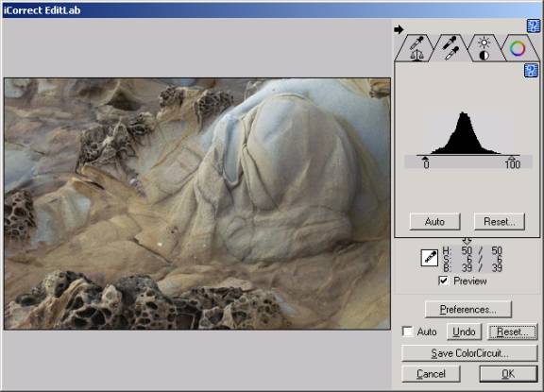Switch to black and white point eyedroppers tab

tap(450, 48)
